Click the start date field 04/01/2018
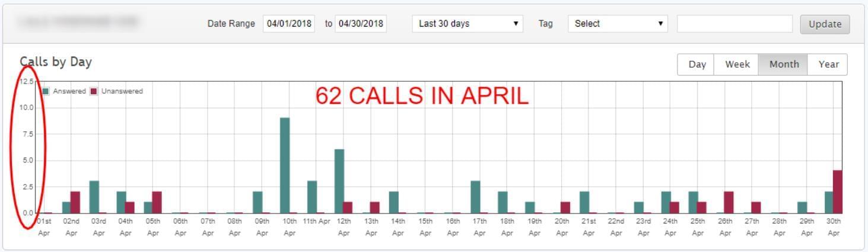 point(289,24)
